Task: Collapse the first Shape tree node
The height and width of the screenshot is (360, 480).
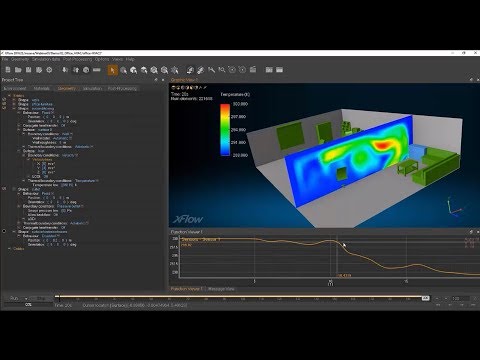Action: coord(14,100)
